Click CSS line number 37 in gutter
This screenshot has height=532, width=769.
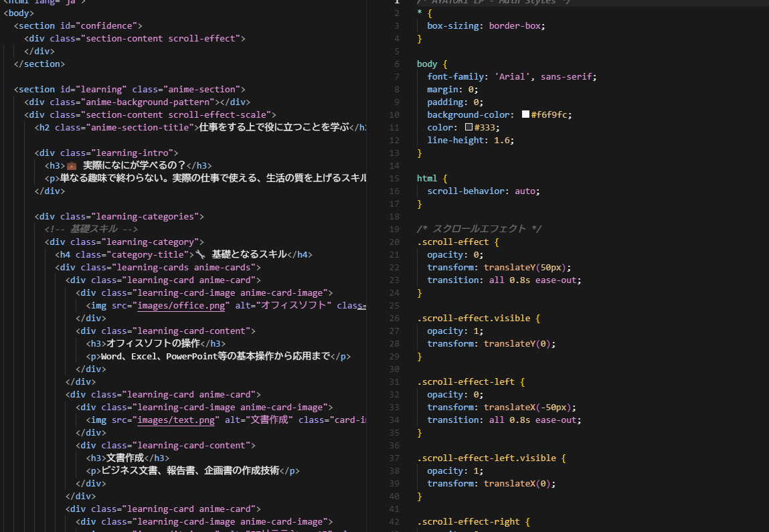(394, 458)
